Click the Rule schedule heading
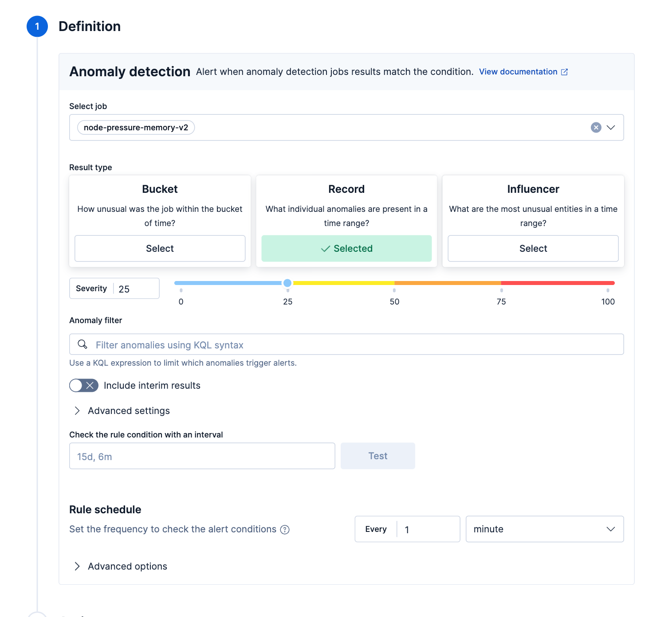Screen dimensions: 672x617 click(x=105, y=510)
